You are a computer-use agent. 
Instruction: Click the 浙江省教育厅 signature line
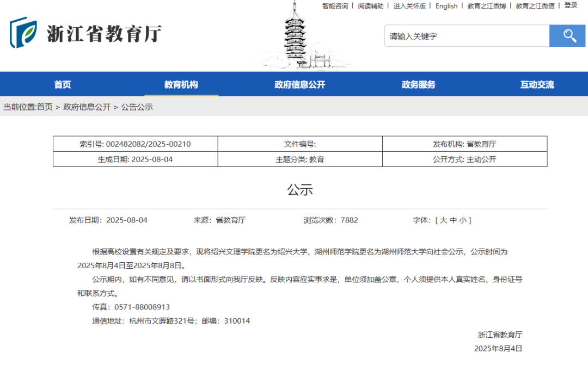[x=500, y=335]
